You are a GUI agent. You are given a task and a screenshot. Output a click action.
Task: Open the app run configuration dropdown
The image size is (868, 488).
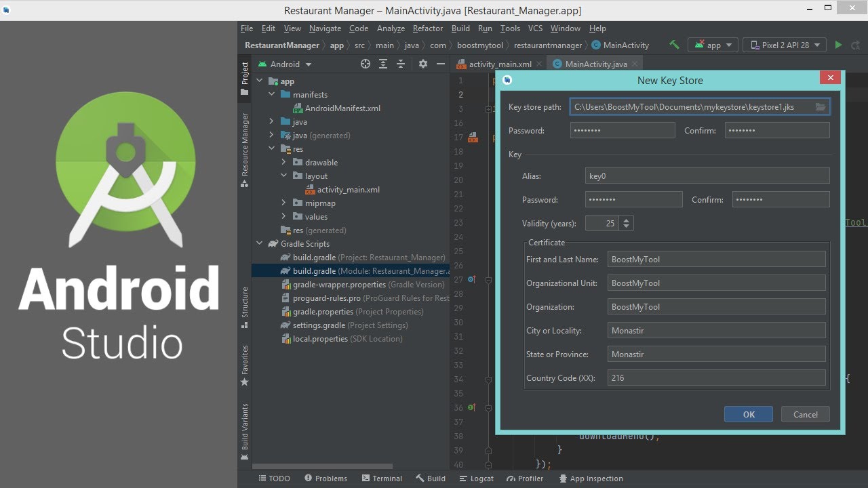tap(713, 45)
